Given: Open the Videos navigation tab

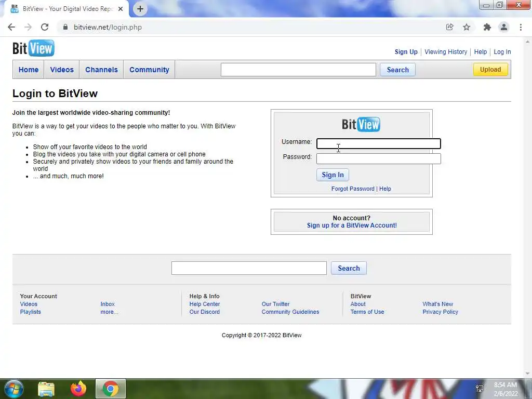Looking at the screenshot, I should pyautogui.click(x=62, y=70).
